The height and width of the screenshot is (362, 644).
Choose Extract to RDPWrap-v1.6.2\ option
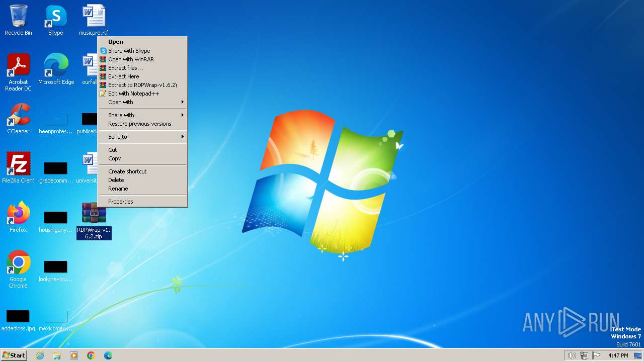point(142,85)
